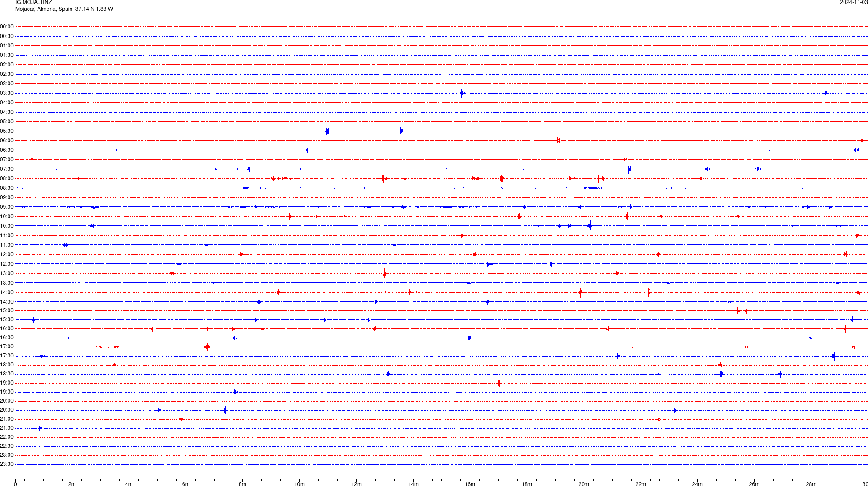Click the Mojacar, Almeria, Spain location text

coord(44,9)
